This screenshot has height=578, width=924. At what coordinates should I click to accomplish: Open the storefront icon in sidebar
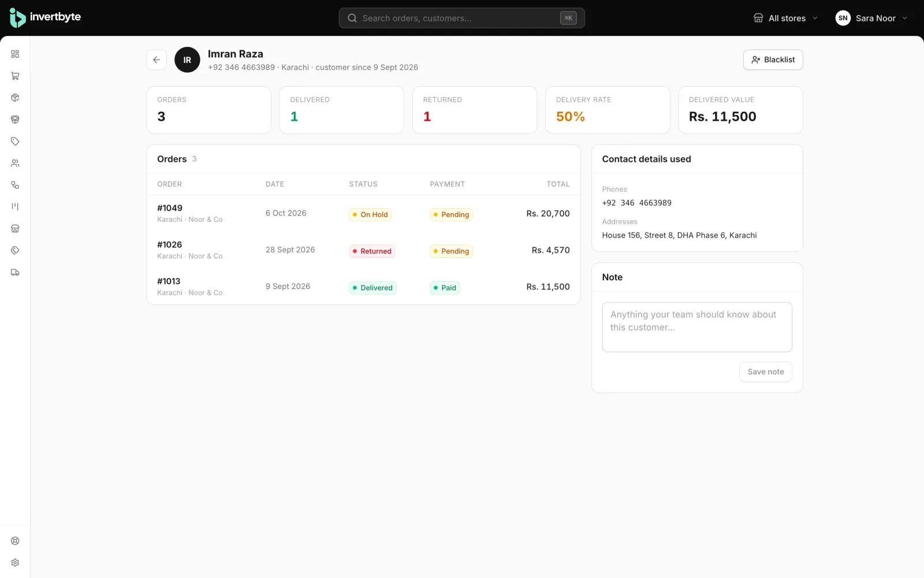pyautogui.click(x=15, y=228)
